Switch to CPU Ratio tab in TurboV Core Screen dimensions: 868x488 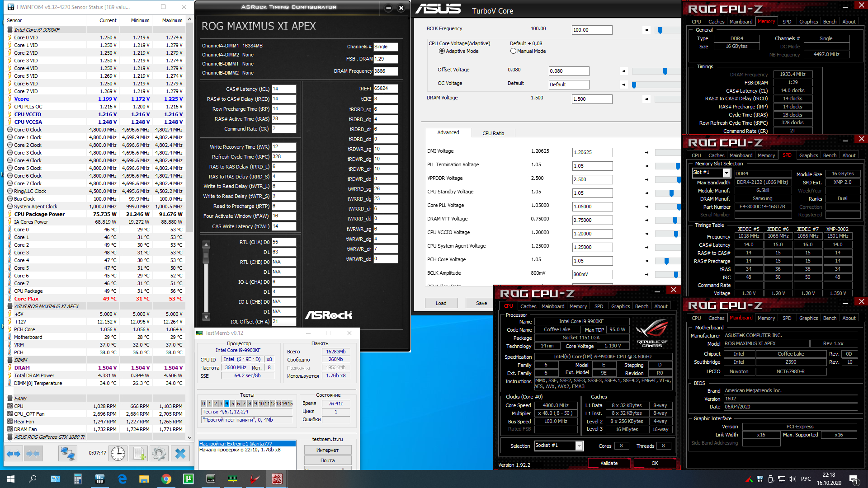coord(493,133)
